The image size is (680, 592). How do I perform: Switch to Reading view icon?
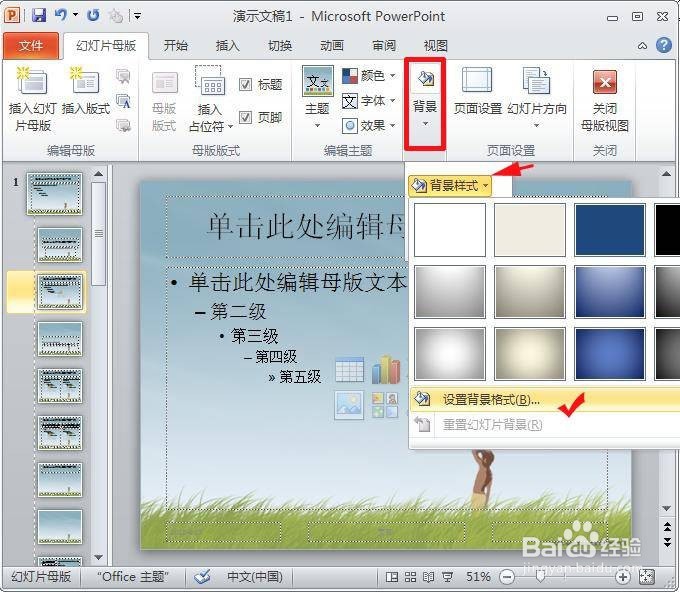428,577
